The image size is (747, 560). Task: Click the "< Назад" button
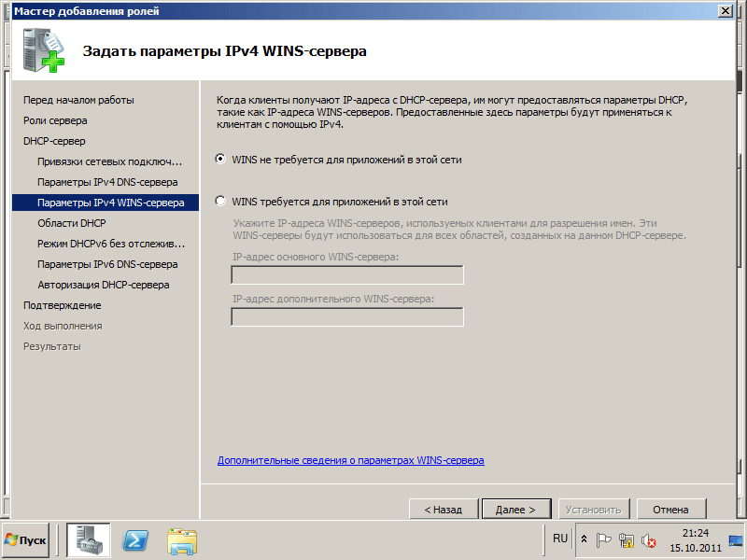tap(443, 510)
